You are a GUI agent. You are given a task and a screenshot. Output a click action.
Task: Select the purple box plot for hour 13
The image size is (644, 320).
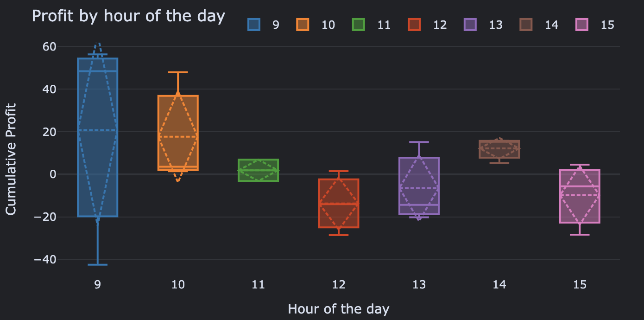[419, 176]
